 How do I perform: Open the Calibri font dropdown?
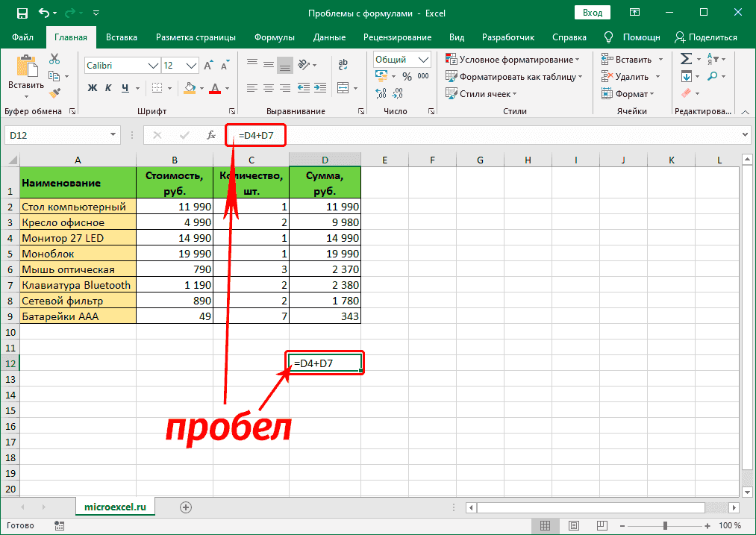[154, 66]
